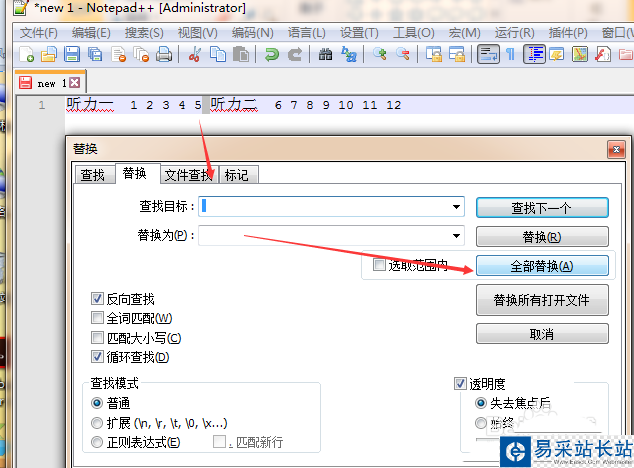Expand the 查找目标 dropdown arrow
Image resolution: width=634 pixels, height=468 pixels.
(456, 207)
